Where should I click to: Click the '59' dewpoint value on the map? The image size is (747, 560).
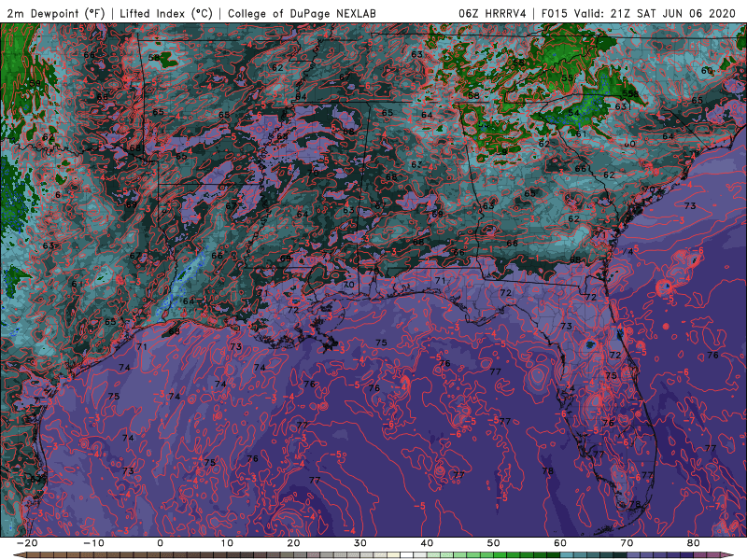(x=35, y=84)
